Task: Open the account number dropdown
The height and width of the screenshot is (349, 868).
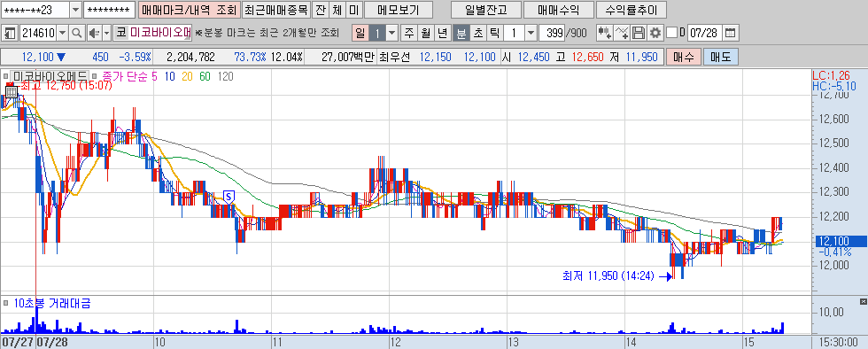Action: coord(76,10)
